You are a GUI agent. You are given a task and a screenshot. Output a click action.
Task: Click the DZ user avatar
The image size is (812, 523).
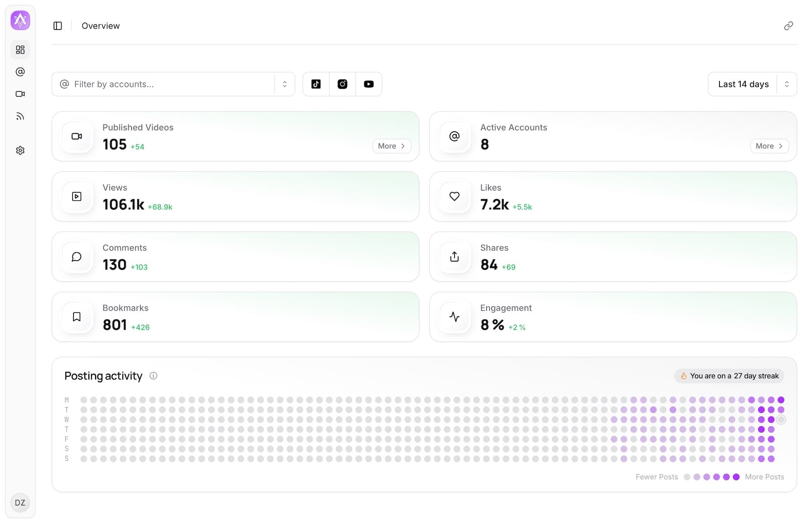pyautogui.click(x=20, y=503)
